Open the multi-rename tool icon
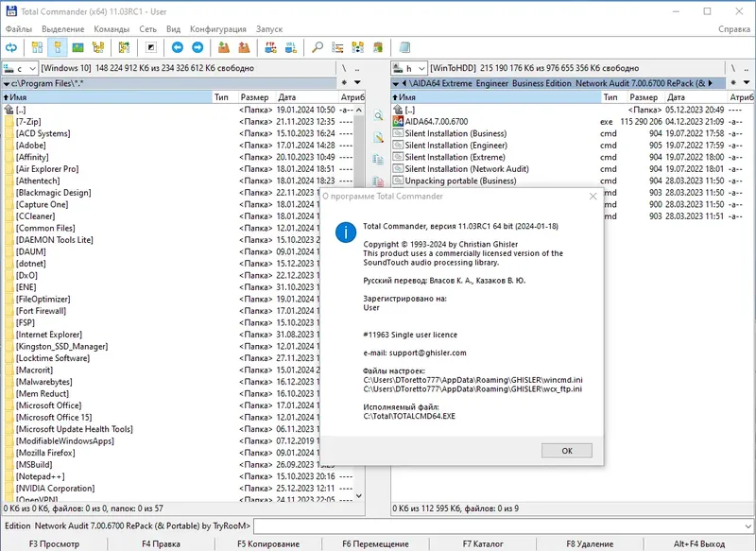The width and height of the screenshot is (756, 551). click(337, 47)
